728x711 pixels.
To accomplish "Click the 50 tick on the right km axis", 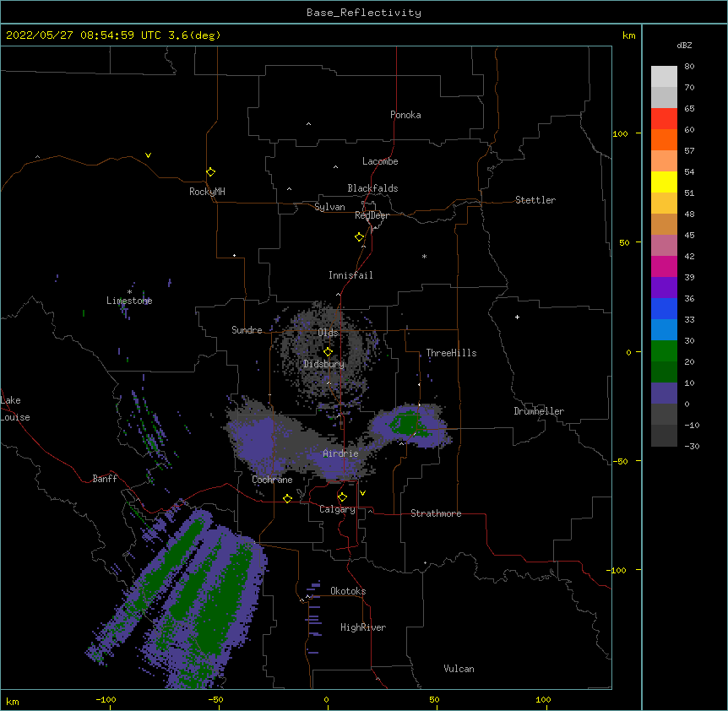I will (624, 242).
